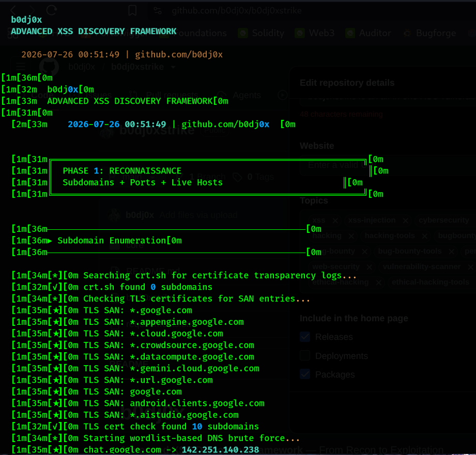Check the Deployments checkbox

tap(305, 355)
